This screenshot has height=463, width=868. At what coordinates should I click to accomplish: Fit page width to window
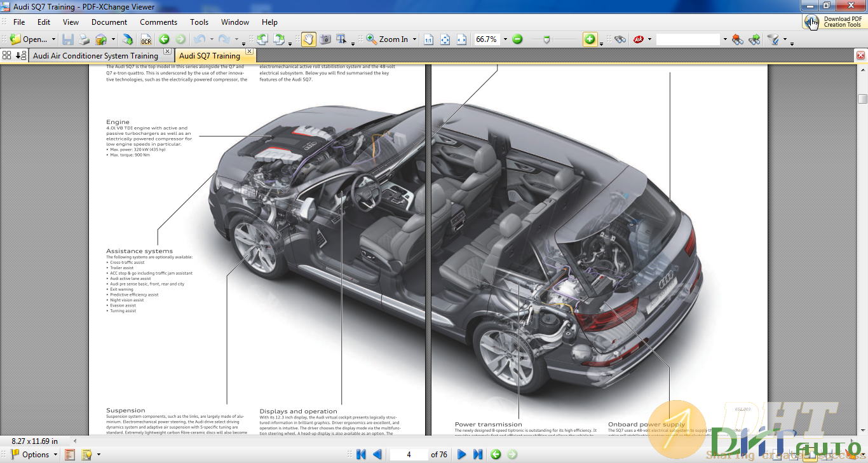coord(461,39)
